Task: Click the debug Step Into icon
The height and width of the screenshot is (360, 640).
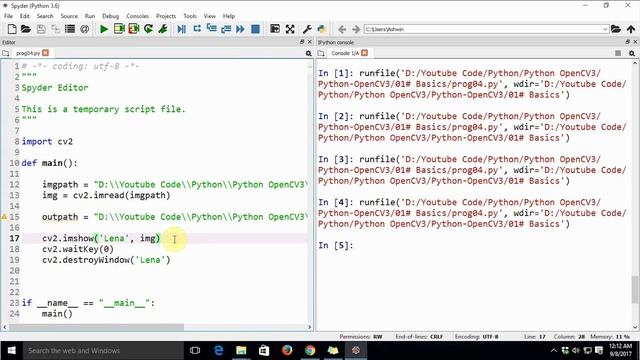Action: [x=211, y=29]
